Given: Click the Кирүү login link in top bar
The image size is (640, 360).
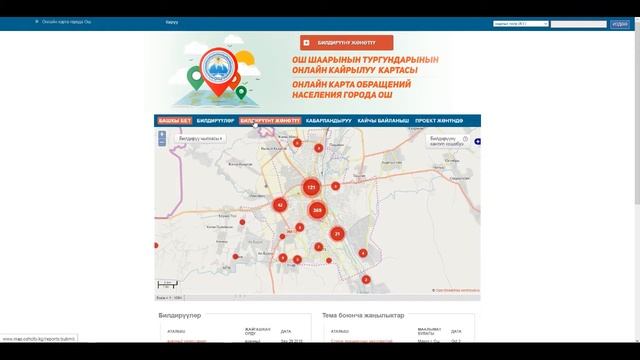Looking at the screenshot, I should pos(172,22).
